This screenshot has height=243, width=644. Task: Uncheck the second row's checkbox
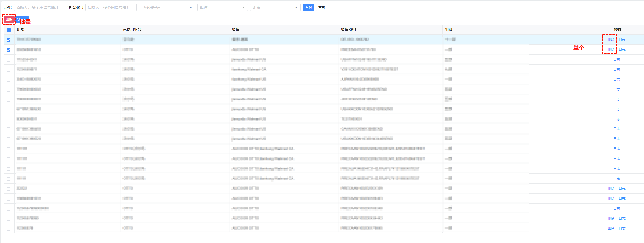pyautogui.click(x=9, y=50)
